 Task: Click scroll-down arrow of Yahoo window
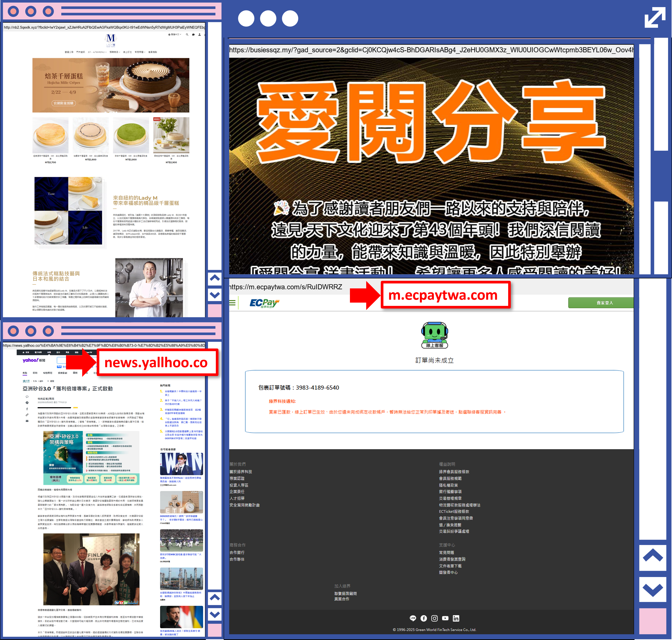215,614
